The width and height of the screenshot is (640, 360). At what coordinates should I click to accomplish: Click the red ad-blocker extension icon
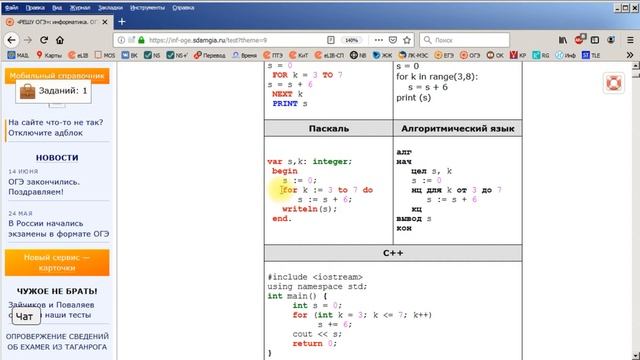tap(579, 40)
